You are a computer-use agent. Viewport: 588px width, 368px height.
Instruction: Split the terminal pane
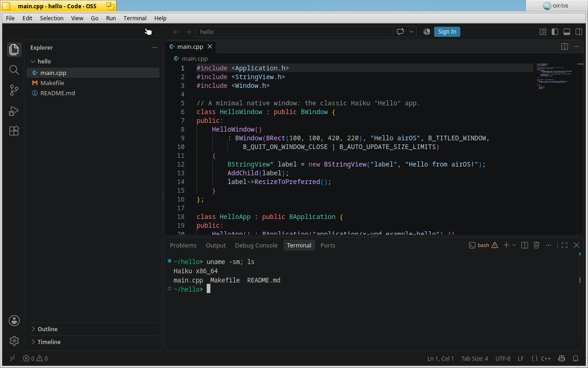point(525,245)
